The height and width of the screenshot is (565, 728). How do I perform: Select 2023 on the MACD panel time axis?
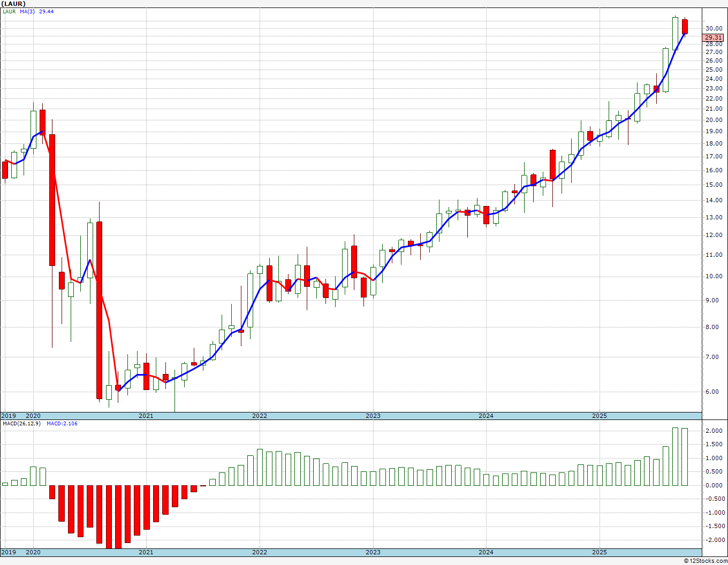coord(373,552)
